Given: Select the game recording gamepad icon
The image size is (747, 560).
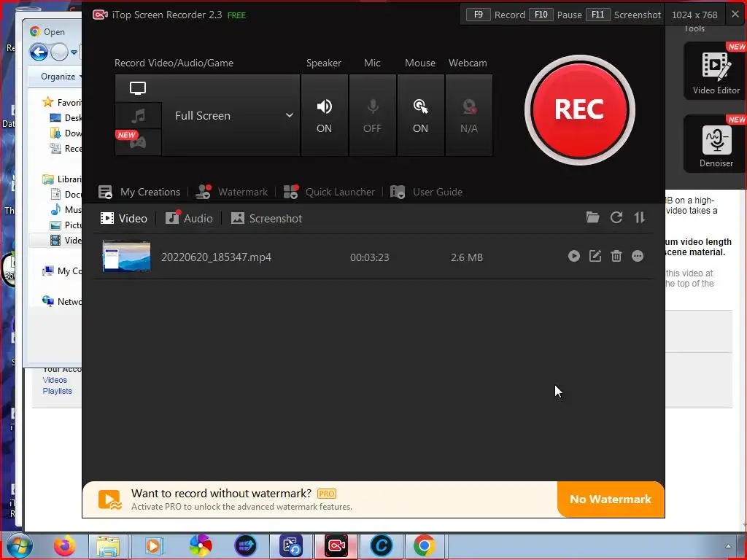Looking at the screenshot, I should tap(138, 142).
